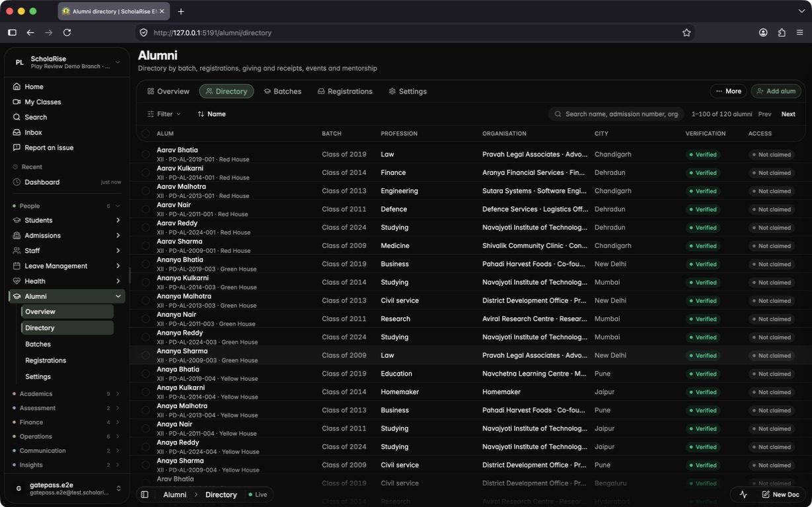
Task: Click the Leave Management calendar icon
Action: [x=17, y=265]
